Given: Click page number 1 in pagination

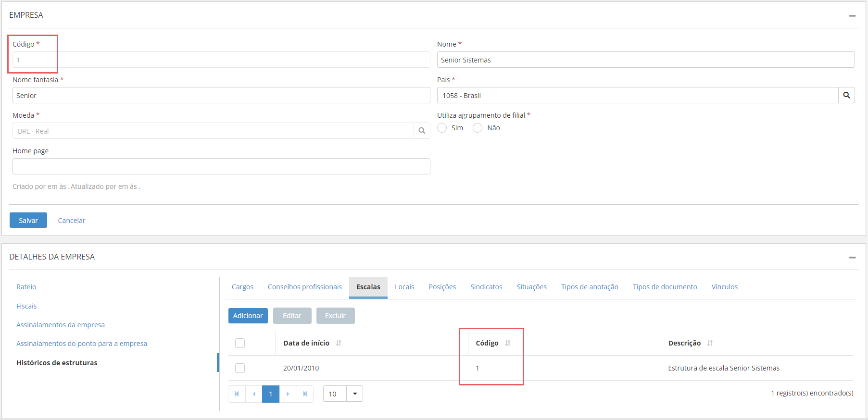Looking at the screenshot, I should coord(271,394).
